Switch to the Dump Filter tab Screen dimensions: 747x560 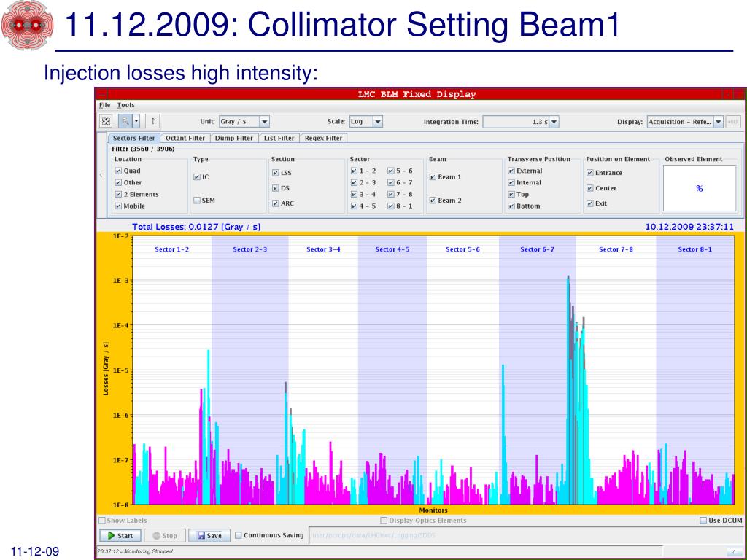point(234,138)
